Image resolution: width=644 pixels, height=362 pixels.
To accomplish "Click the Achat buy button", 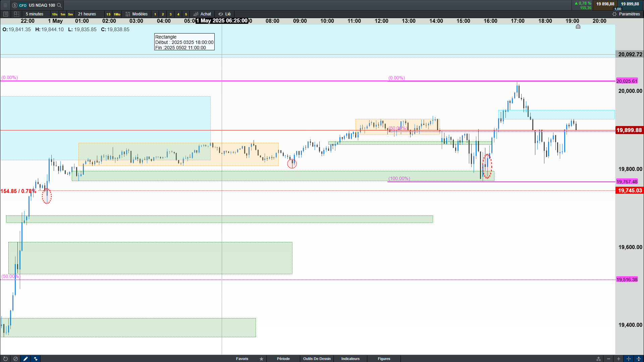I will point(203,14).
